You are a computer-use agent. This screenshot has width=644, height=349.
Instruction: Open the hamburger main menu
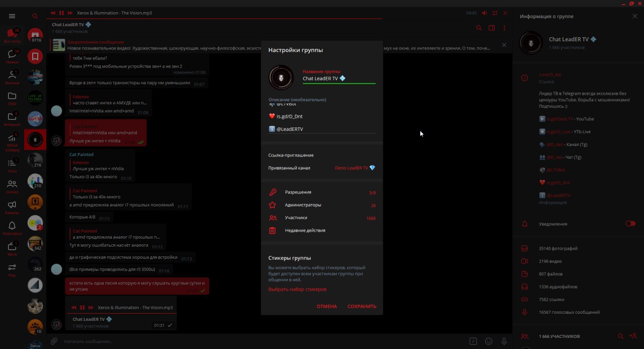pyautogui.click(x=12, y=16)
